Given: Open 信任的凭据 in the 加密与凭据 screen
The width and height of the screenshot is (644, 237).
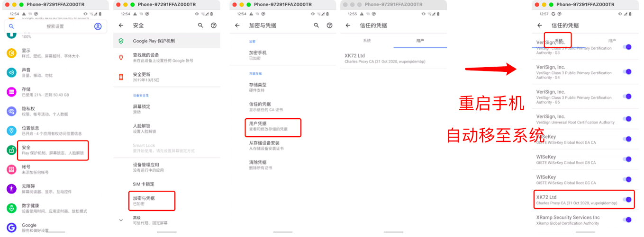Looking at the screenshot, I should pos(283,106).
